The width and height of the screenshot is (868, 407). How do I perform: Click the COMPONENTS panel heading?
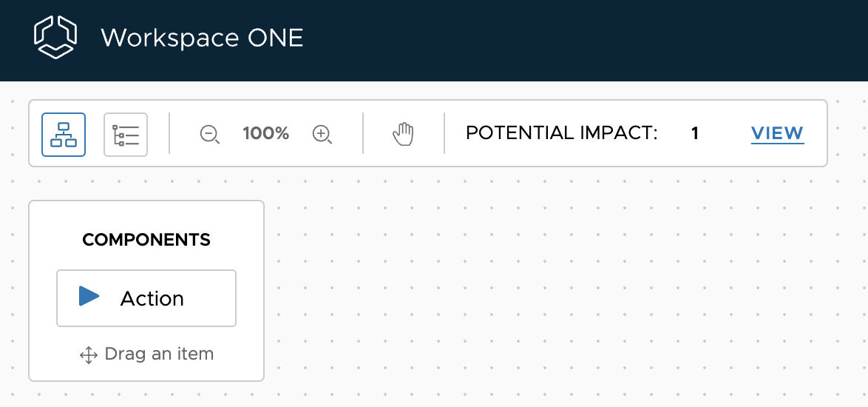pos(146,240)
